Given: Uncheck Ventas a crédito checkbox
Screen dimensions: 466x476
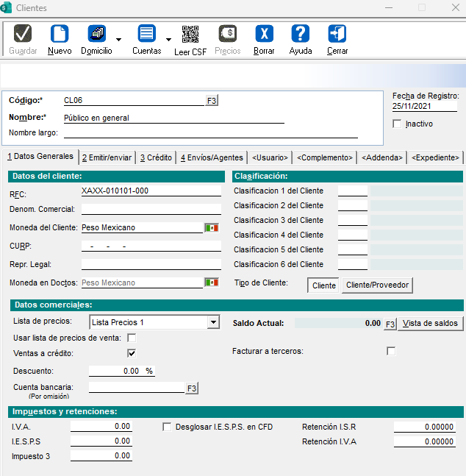Looking at the screenshot, I should pyautogui.click(x=132, y=353).
